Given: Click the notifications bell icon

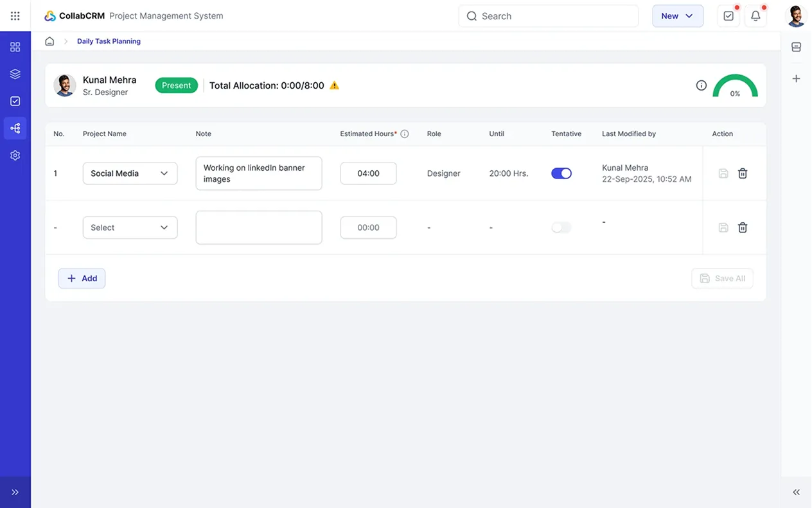Looking at the screenshot, I should pyautogui.click(x=755, y=16).
